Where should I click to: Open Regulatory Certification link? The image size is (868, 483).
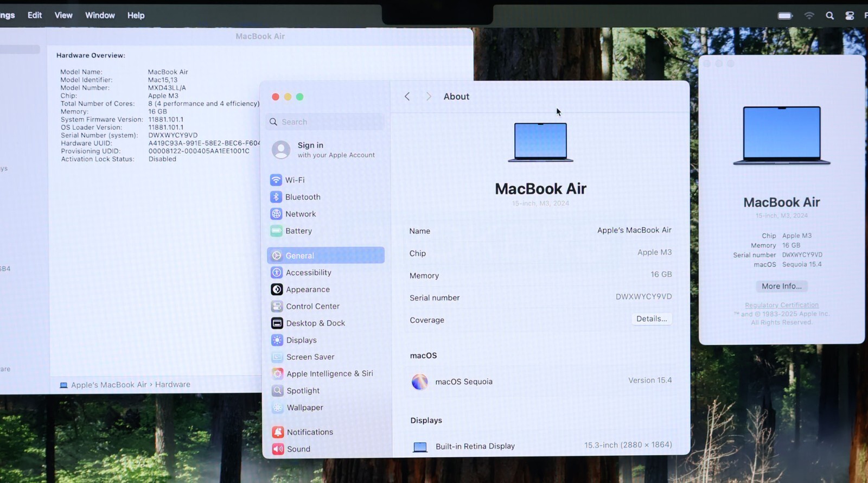click(x=782, y=305)
